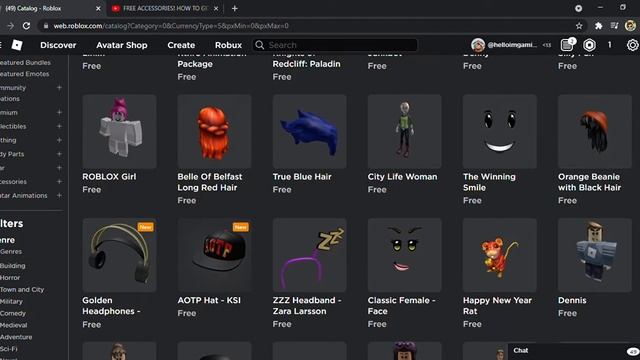Close the FREE ACCESSORIES YouTube tab

pyautogui.click(x=216, y=8)
